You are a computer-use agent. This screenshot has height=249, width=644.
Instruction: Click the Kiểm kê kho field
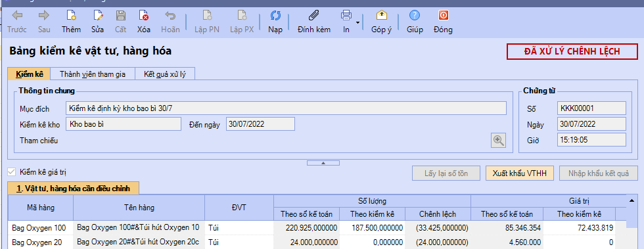point(124,124)
